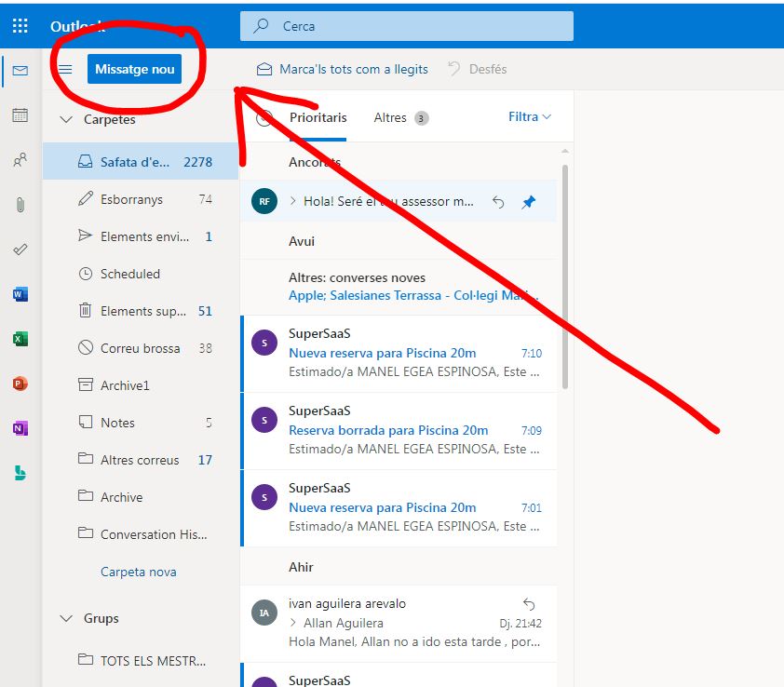Launch OneNote from the left rail
The height and width of the screenshot is (687, 784).
tap(20, 428)
